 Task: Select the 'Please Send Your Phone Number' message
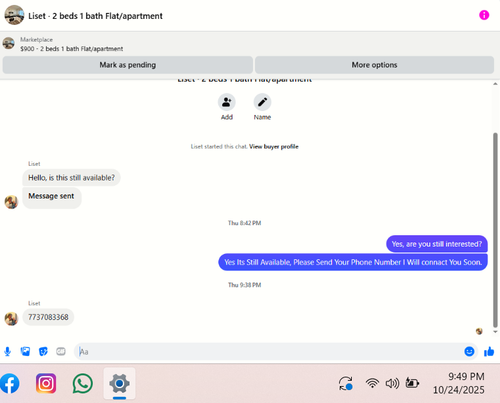pyautogui.click(x=353, y=262)
